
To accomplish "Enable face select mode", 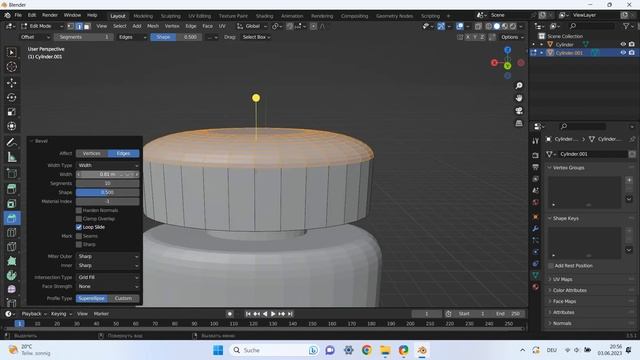I will point(87,26).
